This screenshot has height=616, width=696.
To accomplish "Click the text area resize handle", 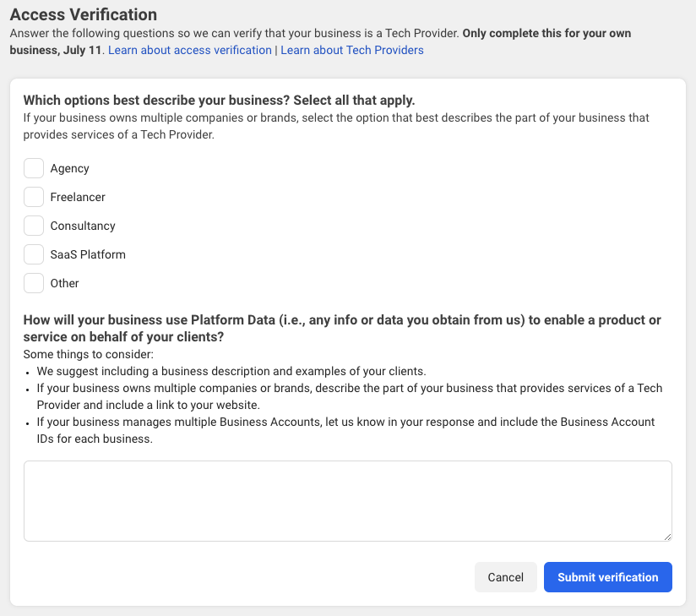I will coord(667,537).
